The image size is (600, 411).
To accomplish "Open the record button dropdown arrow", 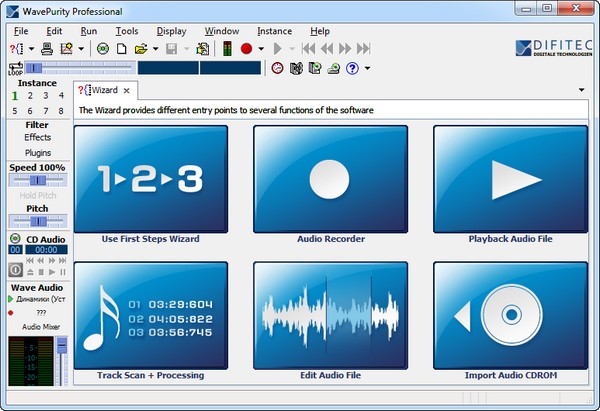I will [261, 48].
